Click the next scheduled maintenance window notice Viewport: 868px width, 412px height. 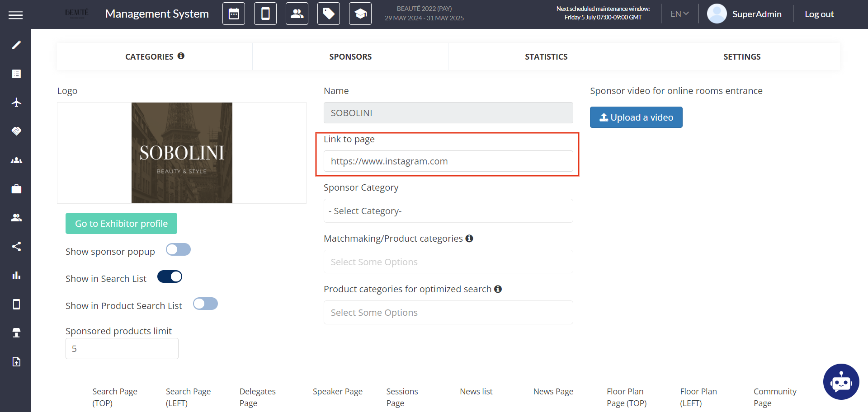pos(603,13)
